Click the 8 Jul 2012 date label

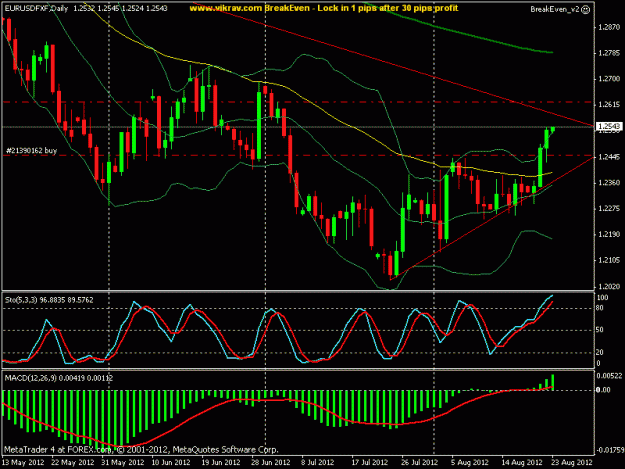tap(317, 463)
